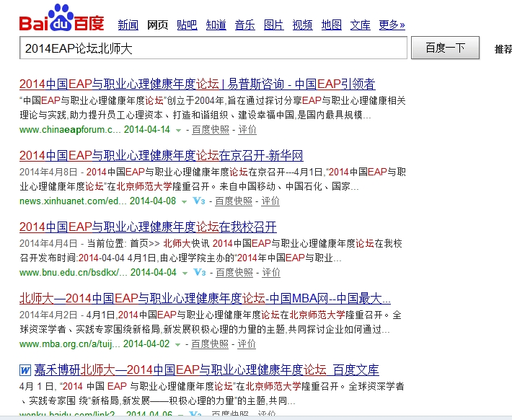Open dropdown arrow on bnu.edu.cn result
Screen dimensions: 512x420
click(x=185, y=273)
